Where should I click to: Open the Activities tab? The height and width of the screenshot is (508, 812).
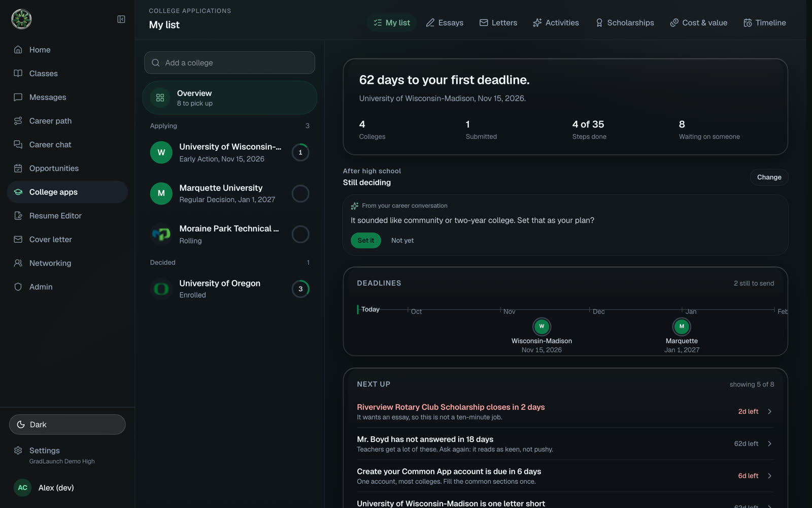pos(556,23)
